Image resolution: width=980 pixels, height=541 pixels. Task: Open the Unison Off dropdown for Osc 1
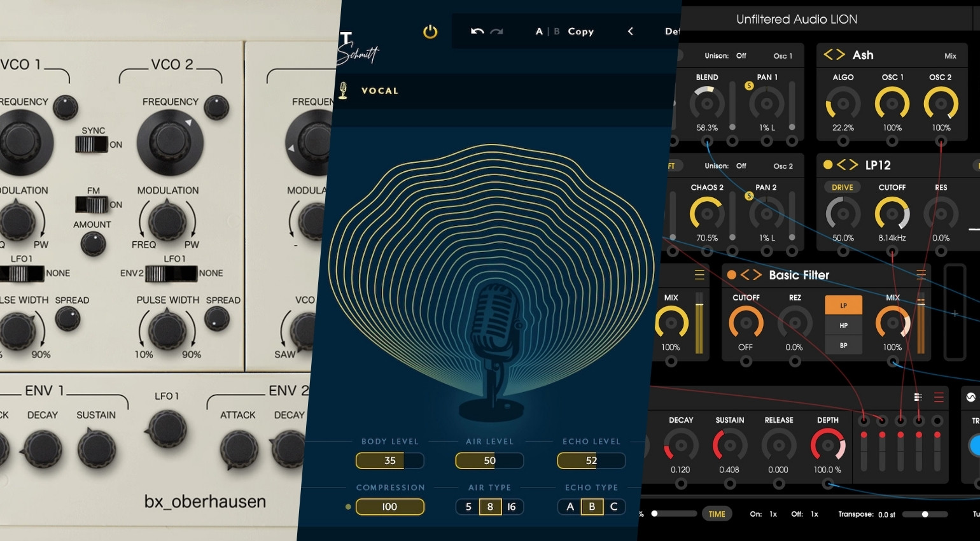(741, 55)
